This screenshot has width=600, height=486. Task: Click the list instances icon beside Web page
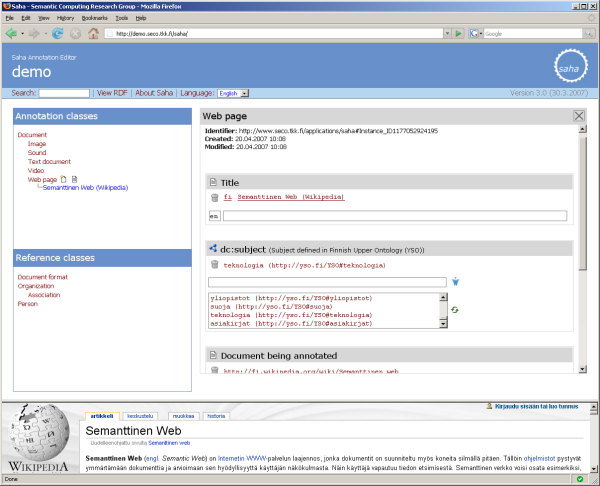(75, 179)
